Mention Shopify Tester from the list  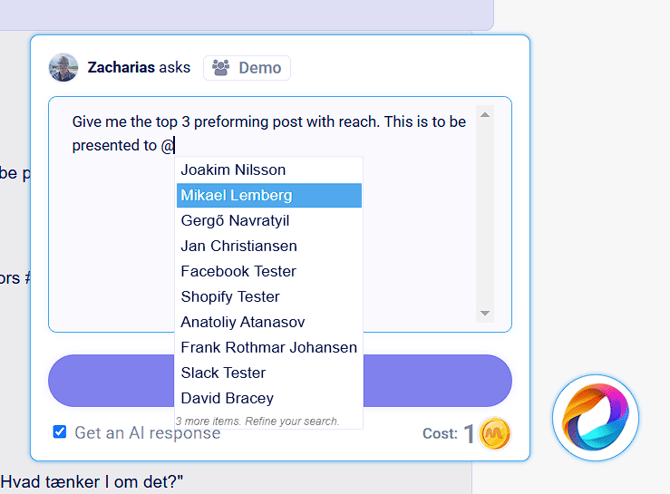[230, 297]
